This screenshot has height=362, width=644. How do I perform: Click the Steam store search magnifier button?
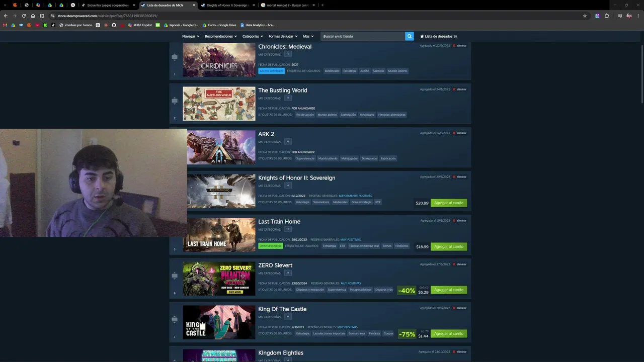coord(410,36)
